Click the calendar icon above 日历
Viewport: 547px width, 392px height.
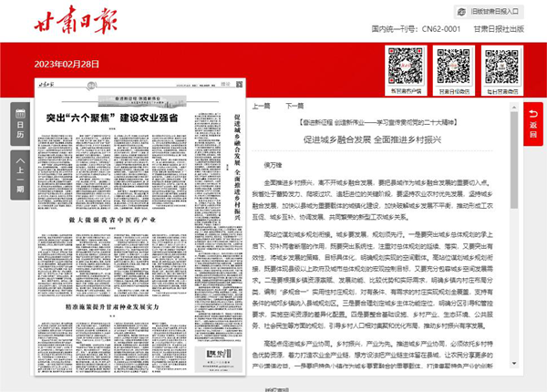[20, 113]
